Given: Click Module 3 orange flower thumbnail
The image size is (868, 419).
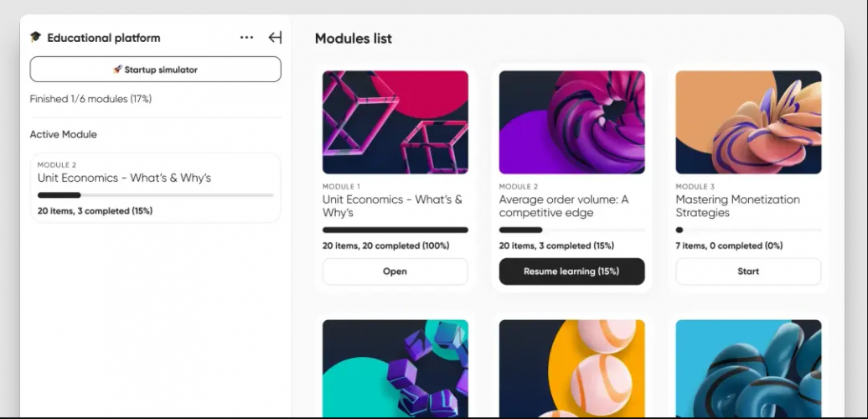Looking at the screenshot, I should coord(748,122).
